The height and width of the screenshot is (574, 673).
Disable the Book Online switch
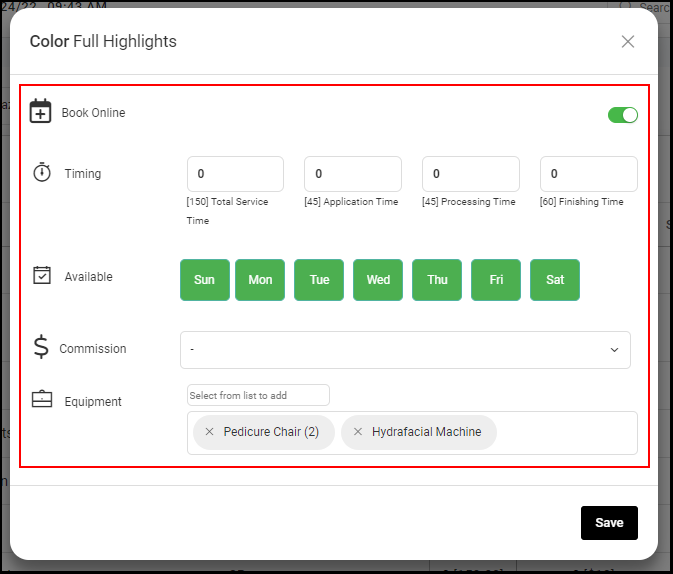coord(623,115)
